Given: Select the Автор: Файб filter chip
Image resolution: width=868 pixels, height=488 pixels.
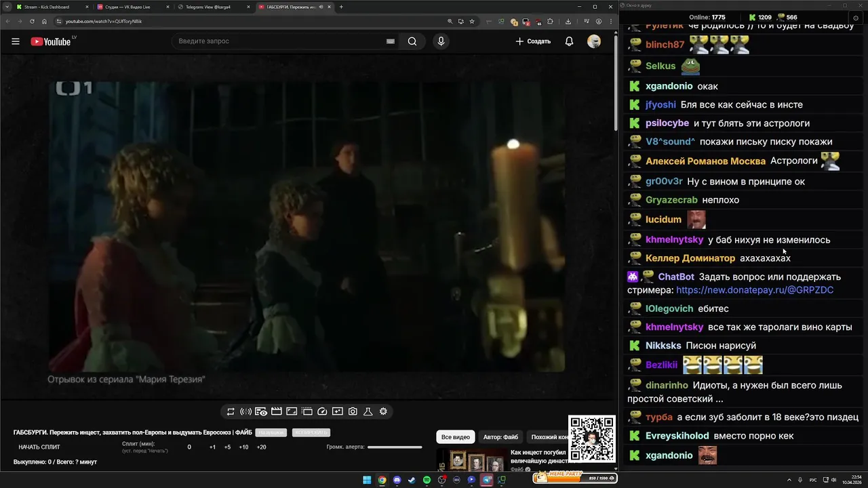Looking at the screenshot, I should tap(500, 437).
